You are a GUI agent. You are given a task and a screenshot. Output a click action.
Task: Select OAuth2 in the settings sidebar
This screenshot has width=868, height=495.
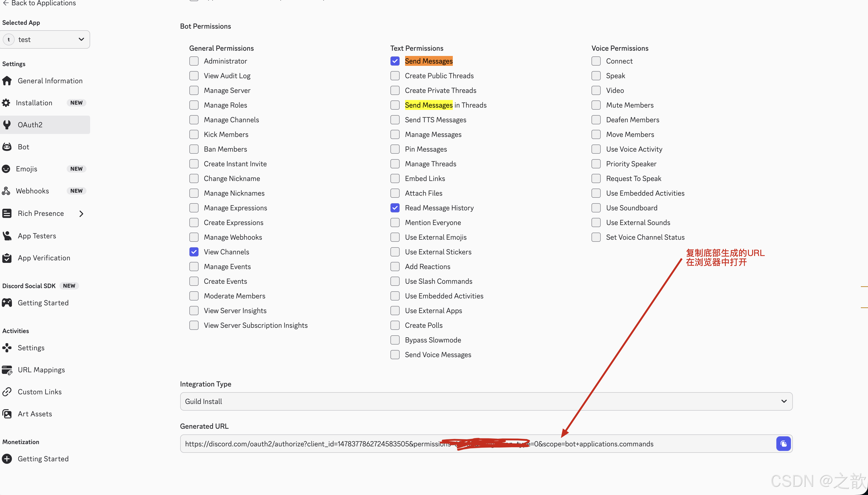tap(30, 125)
